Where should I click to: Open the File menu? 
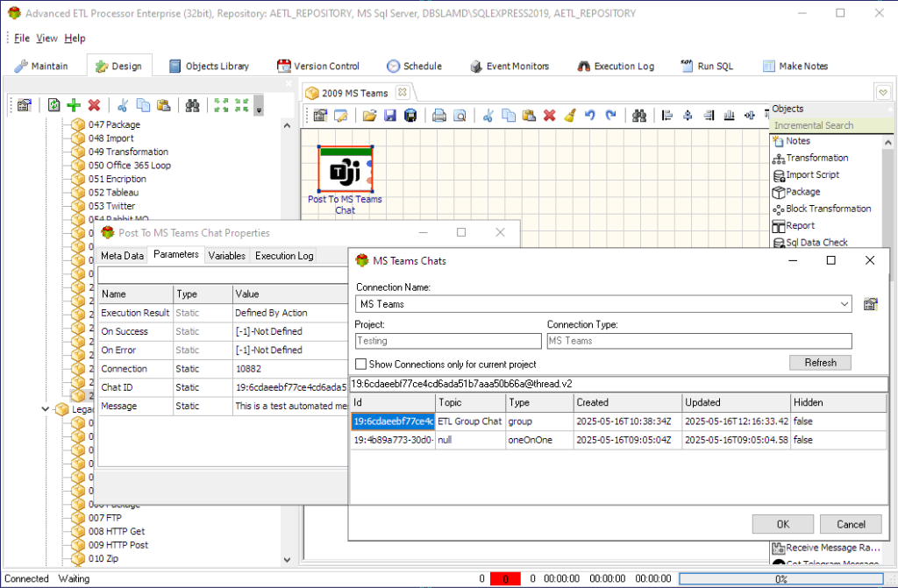click(x=22, y=39)
